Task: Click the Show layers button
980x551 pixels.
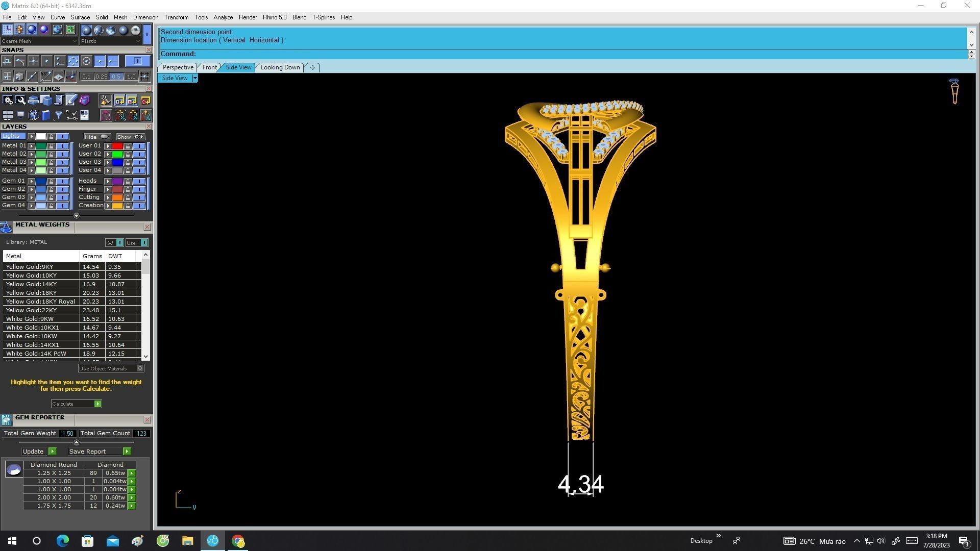Action: (131, 137)
